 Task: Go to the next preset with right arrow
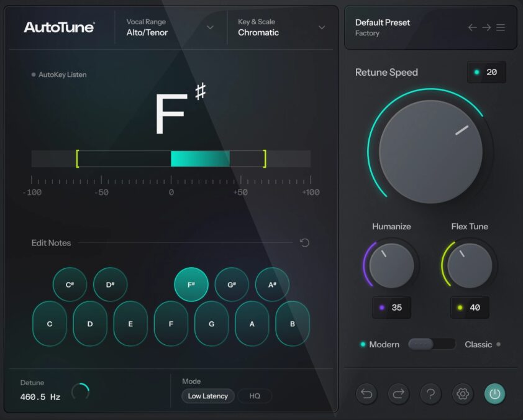pyautogui.click(x=486, y=27)
